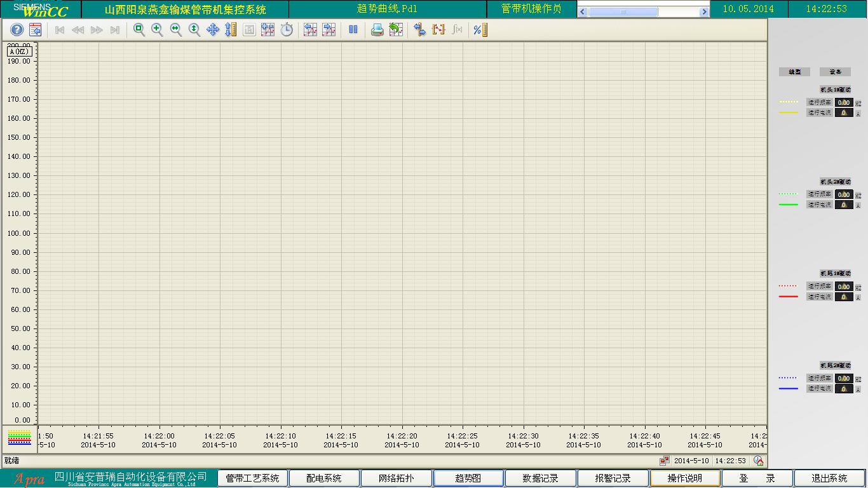This screenshot has width=868, height=488.
Task: Activate the move trend area tool
Action: click(213, 30)
